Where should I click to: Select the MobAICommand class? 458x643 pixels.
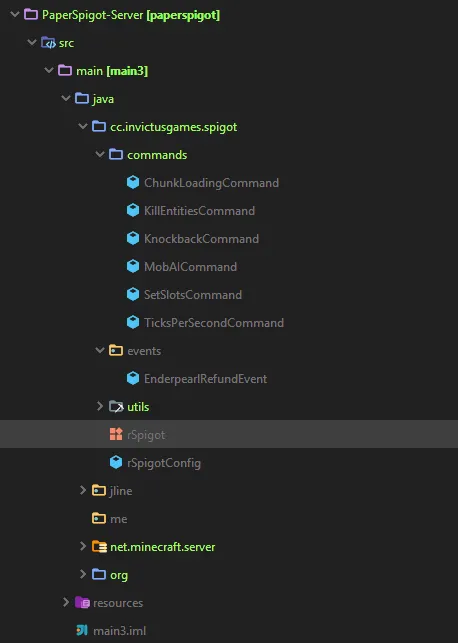coord(190,267)
